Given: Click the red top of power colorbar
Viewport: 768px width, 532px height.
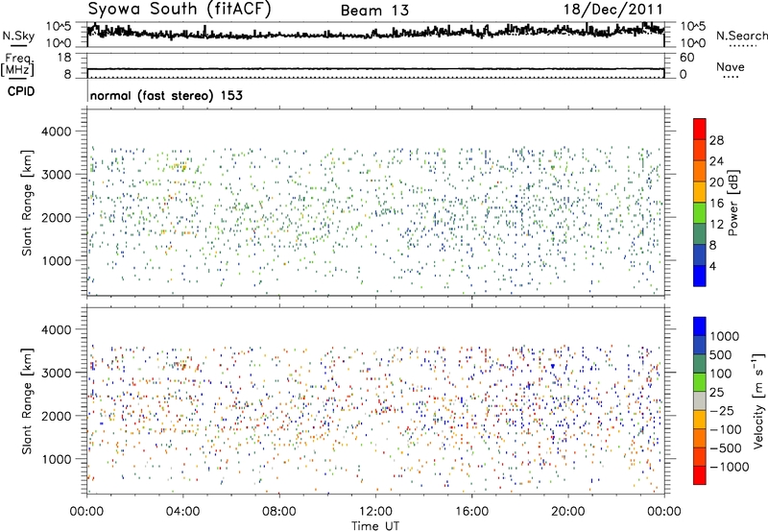Looking at the screenshot, I should pyautogui.click(x=700, y=129).
